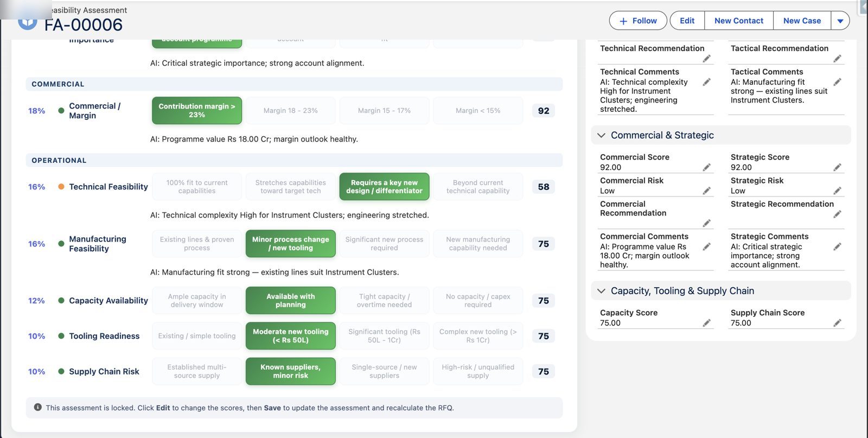Edit Commercial Score using its pencil icon
868x438 pixels.
click(x=706, y=167)
